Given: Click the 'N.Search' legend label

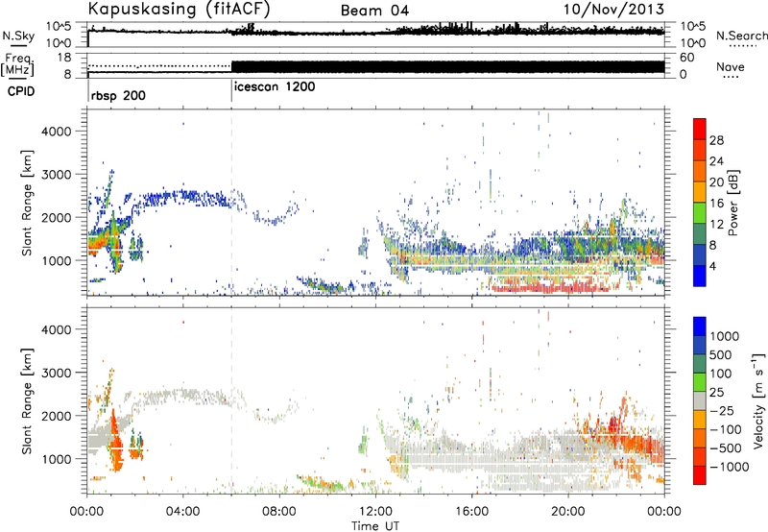Looking at the screenshot, I should coord(741,36).
